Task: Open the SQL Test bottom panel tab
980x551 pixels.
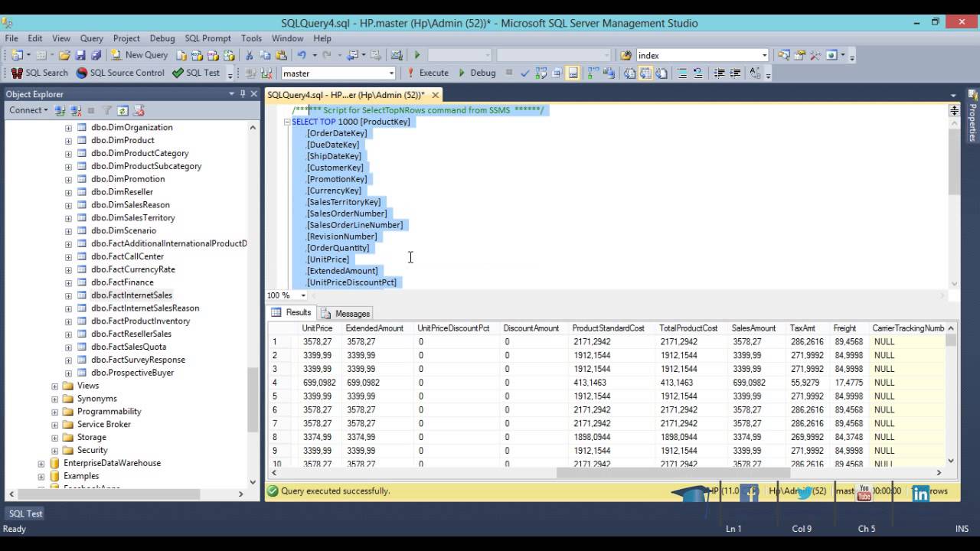Action: coord(25,514)
